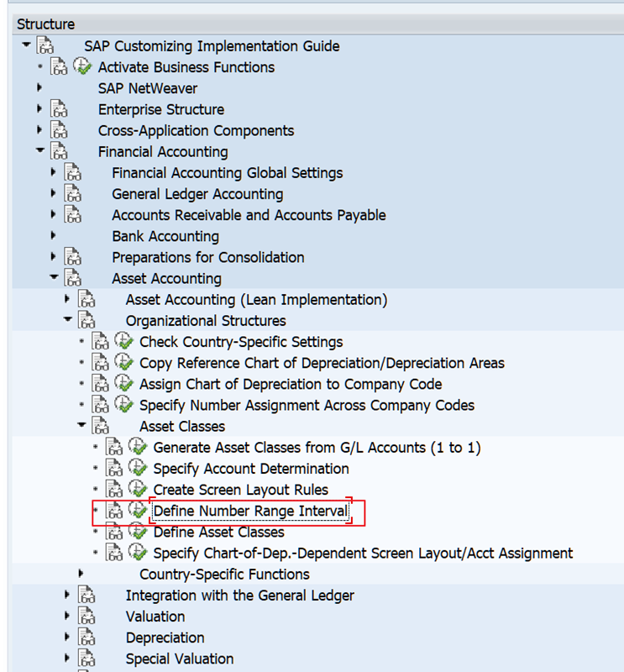Screen dimensions: 624x672
Task: Expand Integration with the General Ledger
Action: (x=67, y=595)
